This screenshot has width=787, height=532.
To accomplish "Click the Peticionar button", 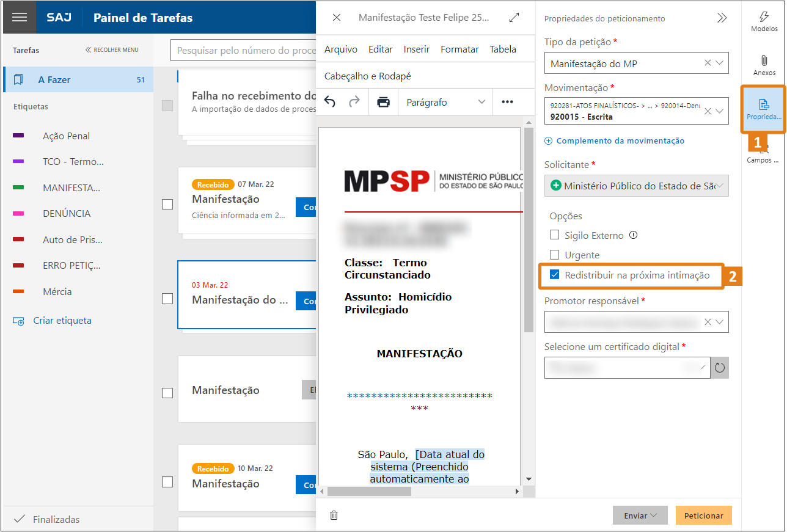I will click(x=703, y=516).
